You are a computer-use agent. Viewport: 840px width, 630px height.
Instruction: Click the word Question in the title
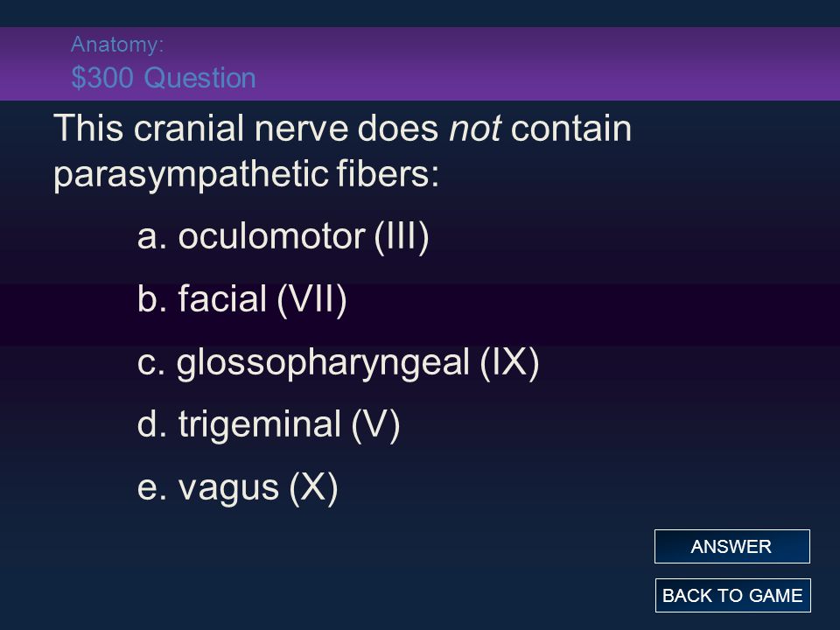pyautogui.click(x=200, y=78)
